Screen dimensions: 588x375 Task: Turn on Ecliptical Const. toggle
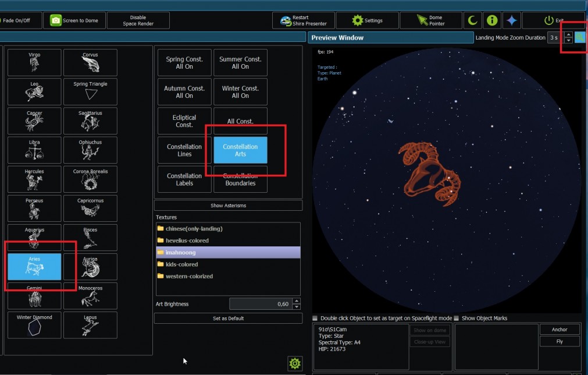click(184, 121)
